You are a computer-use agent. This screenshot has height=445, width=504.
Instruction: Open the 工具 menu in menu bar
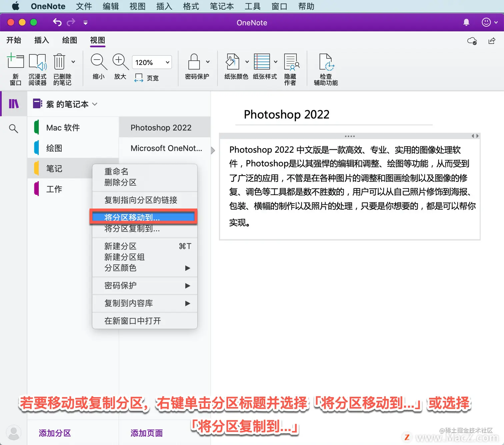(x=252, y=6)
